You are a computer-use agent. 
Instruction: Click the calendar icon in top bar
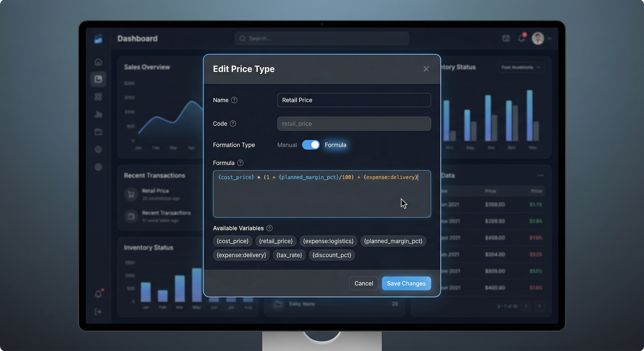coord(506,38)
